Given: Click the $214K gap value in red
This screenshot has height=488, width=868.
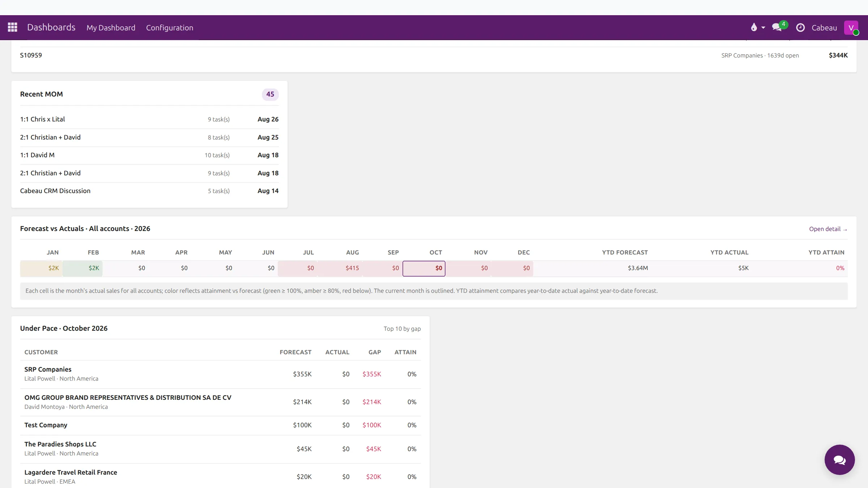Looking at the screenshot, I should [372, 402].
